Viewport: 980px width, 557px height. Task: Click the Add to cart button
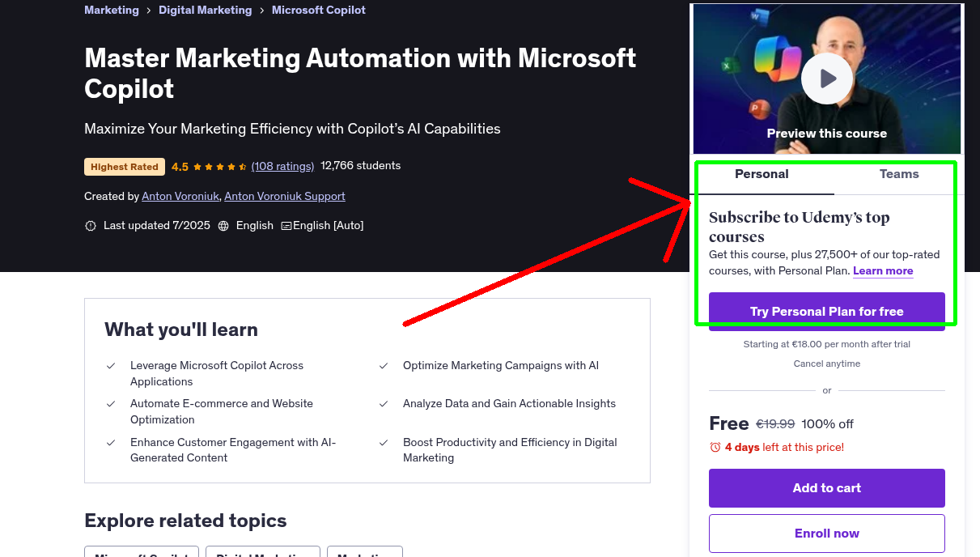[x=827, y=488]
